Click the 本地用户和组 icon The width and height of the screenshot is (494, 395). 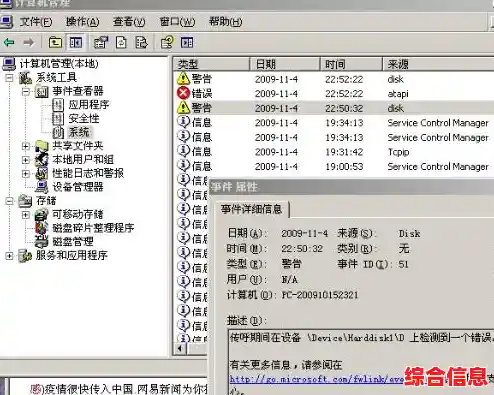coord(42,159)
